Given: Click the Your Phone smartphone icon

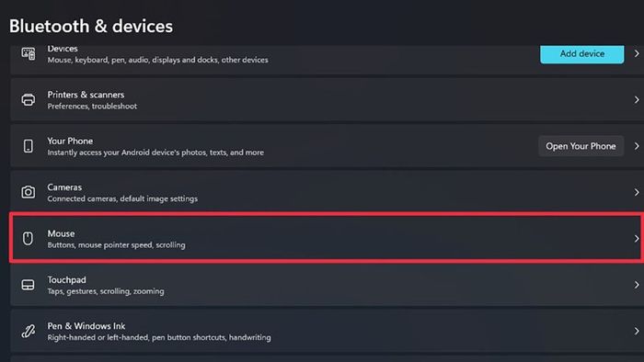Looking at the screenshot, I should 29,146.
